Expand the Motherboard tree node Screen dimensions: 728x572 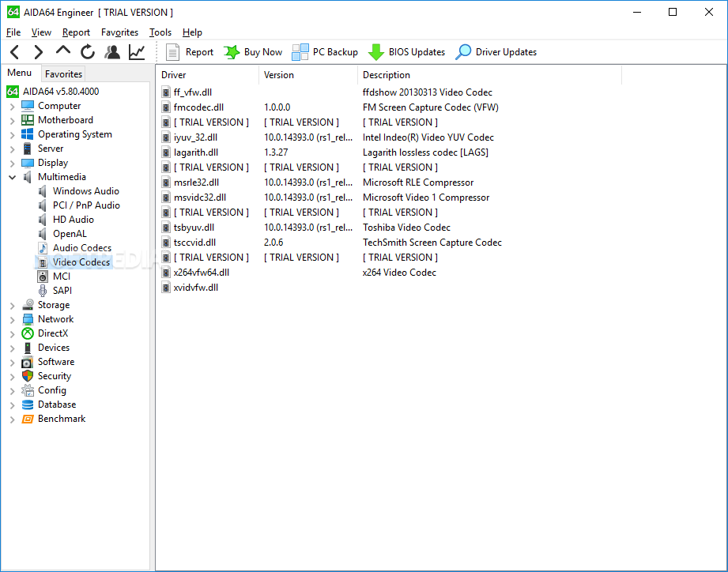pos(13,121)
